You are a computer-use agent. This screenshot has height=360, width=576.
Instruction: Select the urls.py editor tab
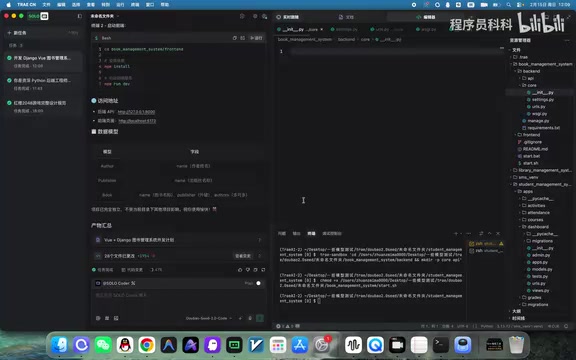tap(387, 29)
